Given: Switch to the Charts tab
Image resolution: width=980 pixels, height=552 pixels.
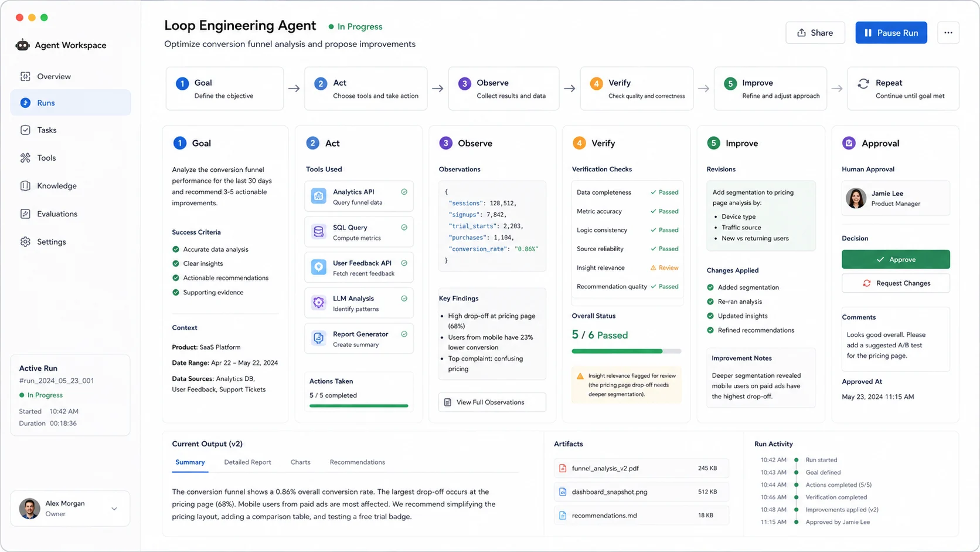Looking at the screenshot, I should [300, 462].
